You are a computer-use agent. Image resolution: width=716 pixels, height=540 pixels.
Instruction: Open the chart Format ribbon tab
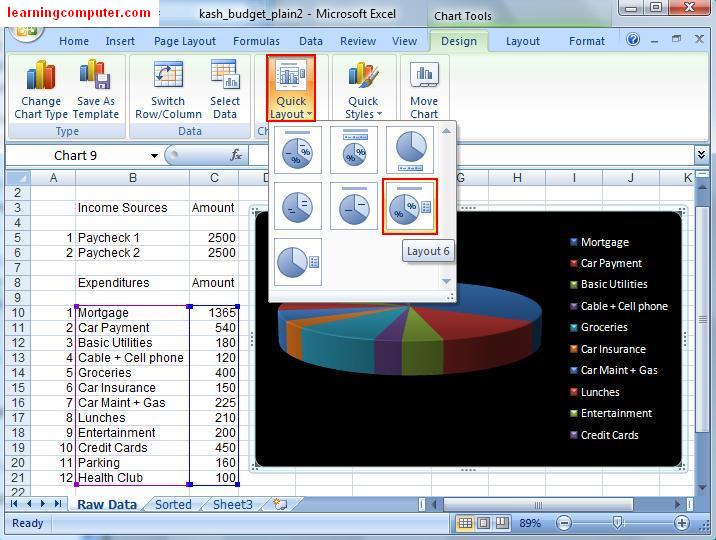(x=587, y=41)
